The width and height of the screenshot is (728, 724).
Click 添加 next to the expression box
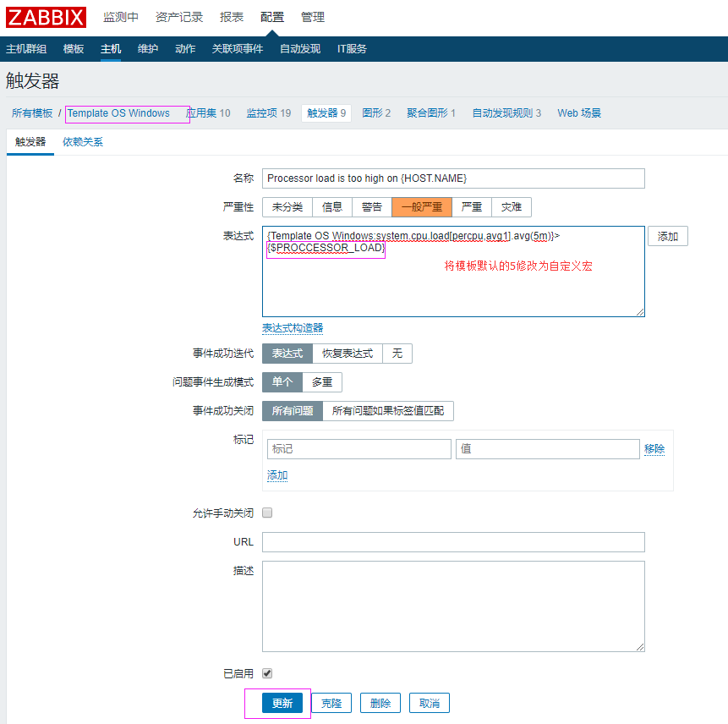667,236
